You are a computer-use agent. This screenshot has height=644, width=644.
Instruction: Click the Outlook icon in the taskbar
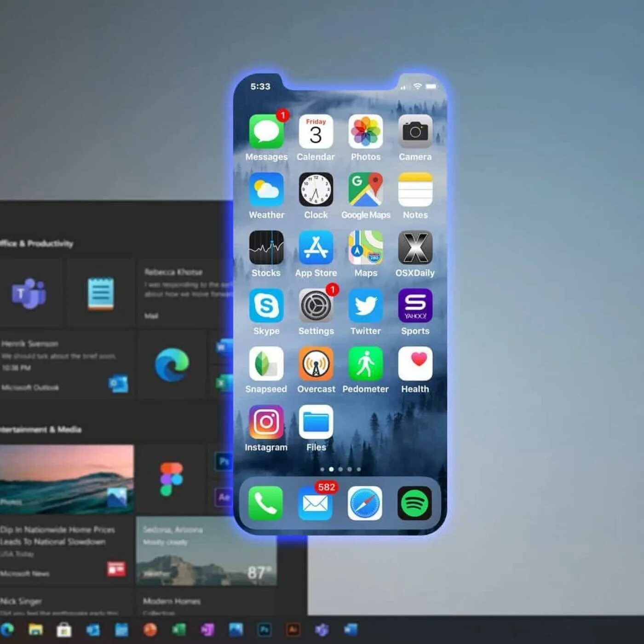[93, 629]
